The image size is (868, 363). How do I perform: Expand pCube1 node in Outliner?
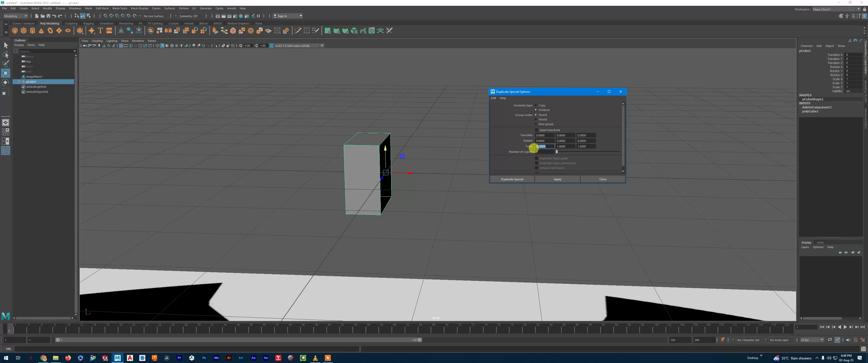[x=19, y=81]
